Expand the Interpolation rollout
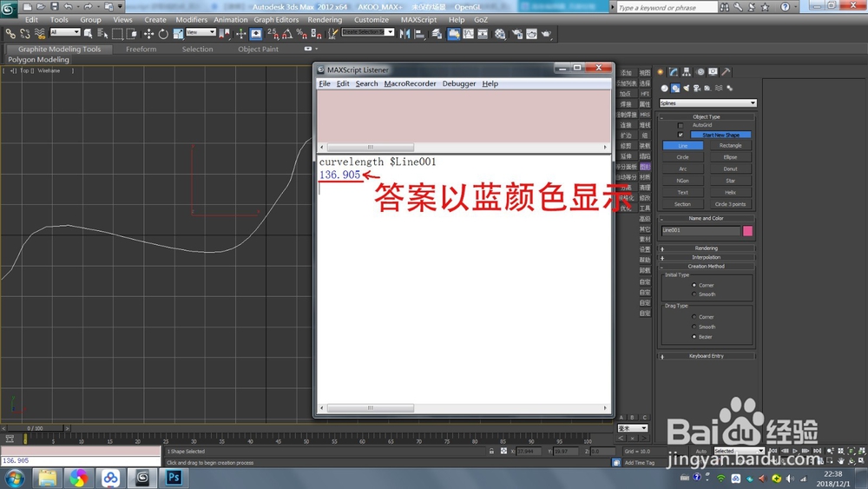 (x=707, y=257)
